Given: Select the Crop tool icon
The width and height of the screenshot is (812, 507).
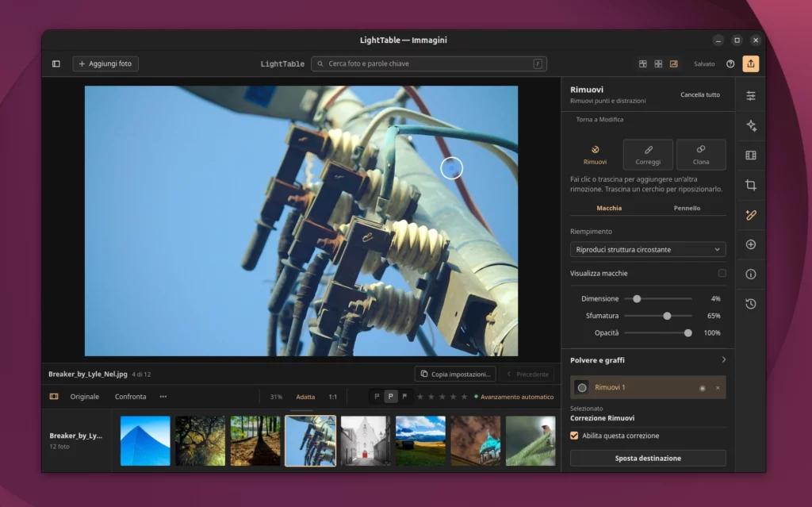Looking at the screenshot, I should pos(751,185).
